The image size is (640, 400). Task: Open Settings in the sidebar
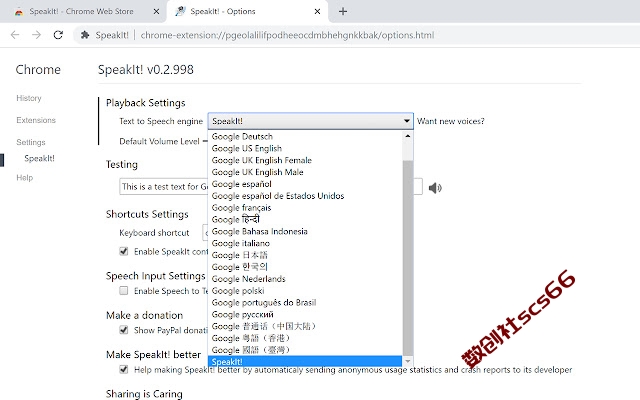[31, 142]
